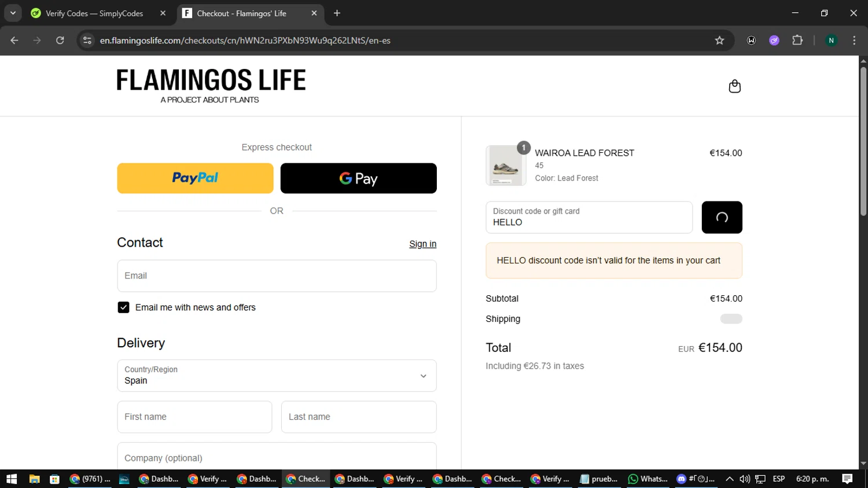Switch to the Verify Codes — SimplyCodes tab
Image resolution: width=868 pixels, height=488 pixels.
click(x=94, y=13)
